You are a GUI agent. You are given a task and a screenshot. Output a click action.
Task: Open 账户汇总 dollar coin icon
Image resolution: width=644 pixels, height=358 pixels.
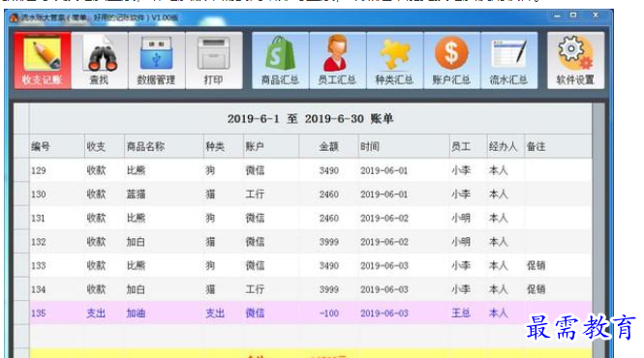tap(451, 60)
